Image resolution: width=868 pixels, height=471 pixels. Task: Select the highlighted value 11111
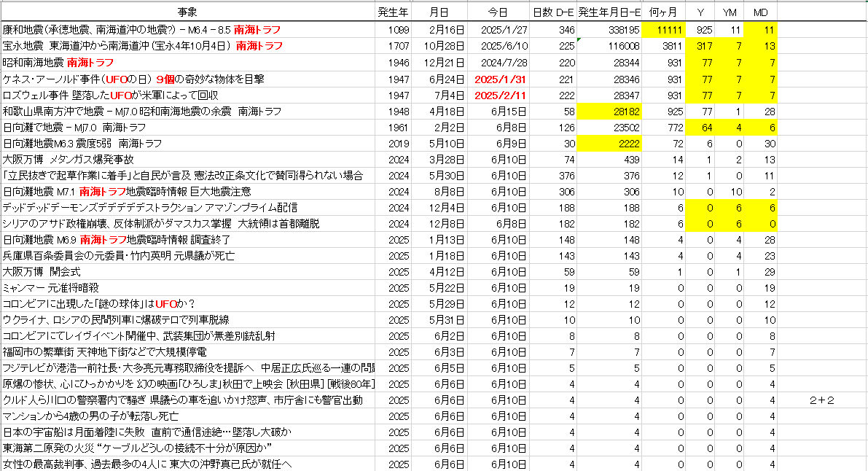tap(663, 29)
